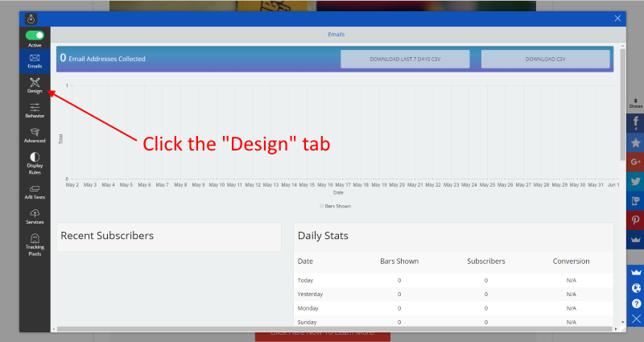Click the Download CSV button
Viewport: 644px width, 342px height.
[545, 60]
